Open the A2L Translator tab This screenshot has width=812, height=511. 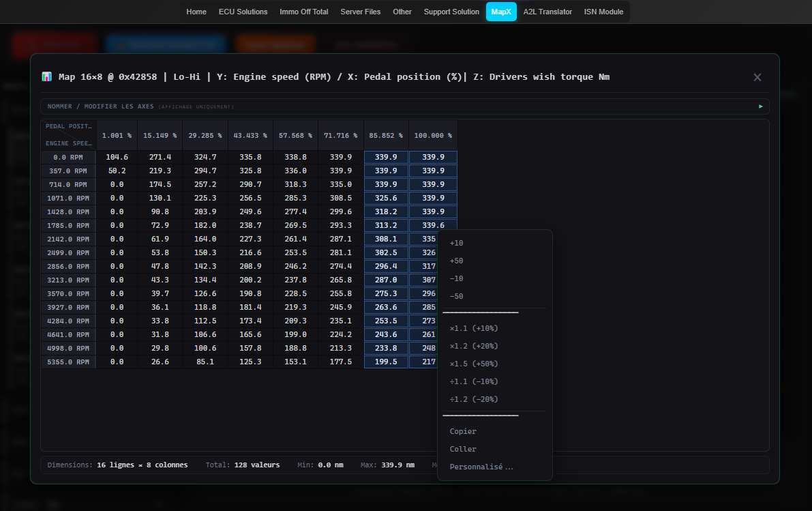click(x=547, y=12)
